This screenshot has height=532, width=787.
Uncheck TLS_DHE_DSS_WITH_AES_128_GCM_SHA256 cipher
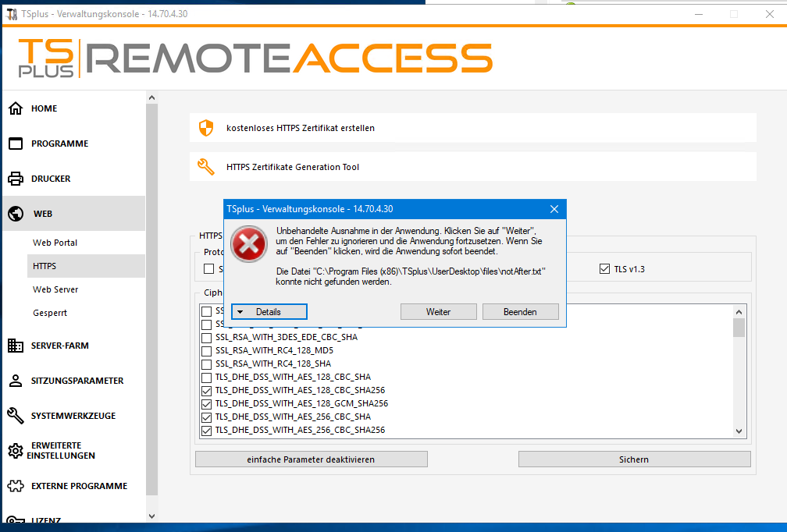point(207,404)
